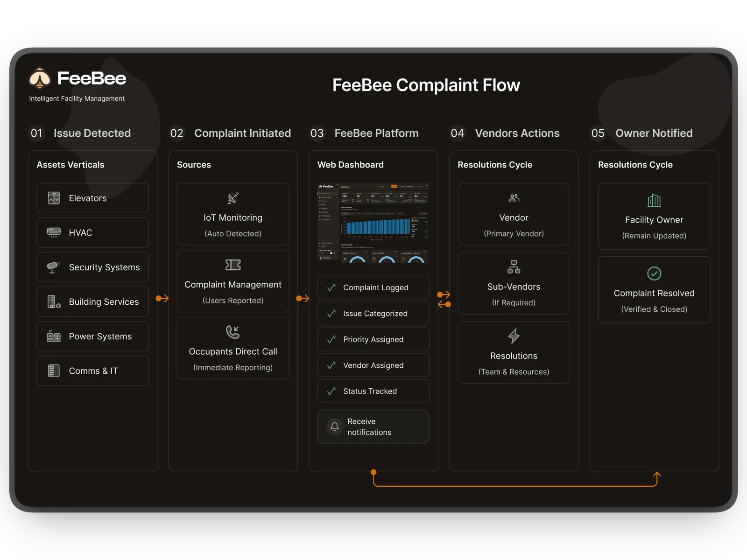Click the Sources heading
The width and height of the screenshot is (747, 560).
194,165
